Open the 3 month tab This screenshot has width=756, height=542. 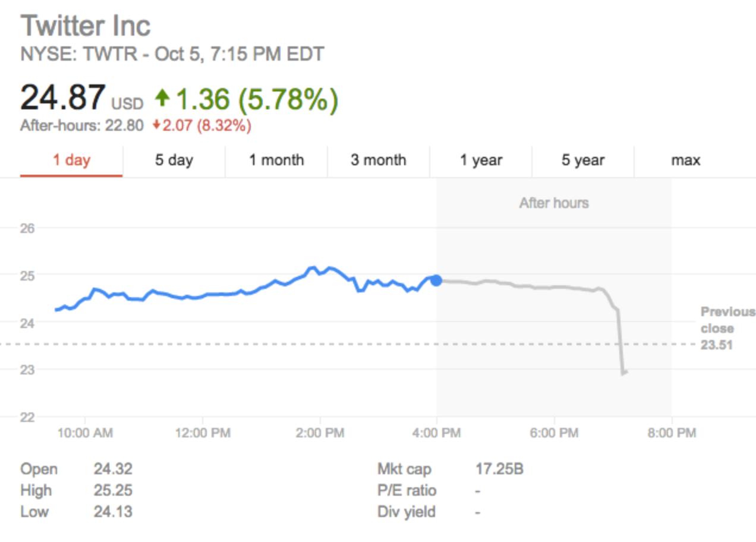coord(379,160)
